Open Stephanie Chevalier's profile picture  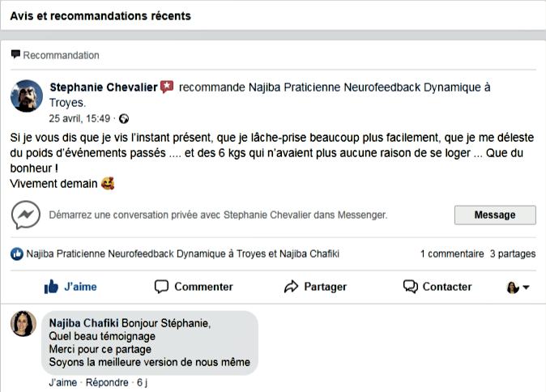coord(26,96)
